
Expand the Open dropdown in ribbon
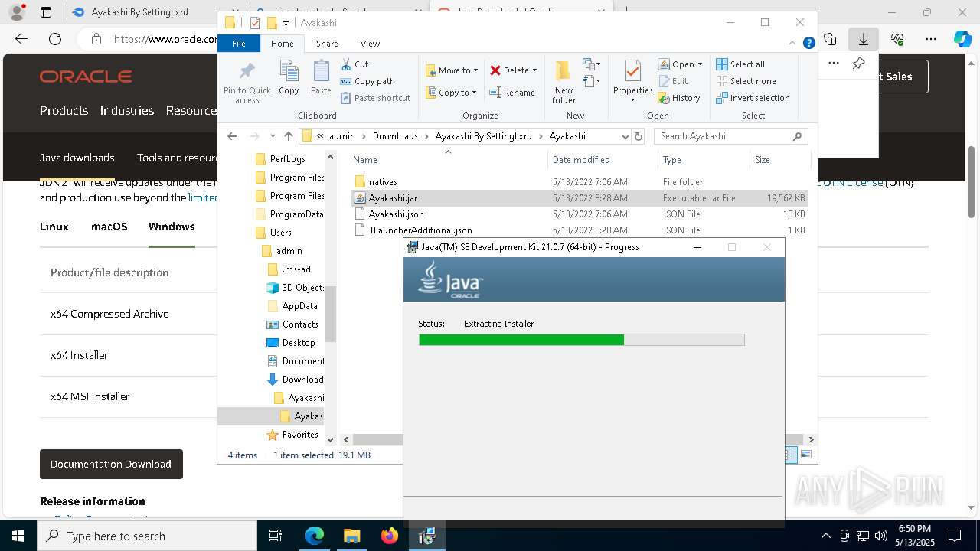click(680, 64)
